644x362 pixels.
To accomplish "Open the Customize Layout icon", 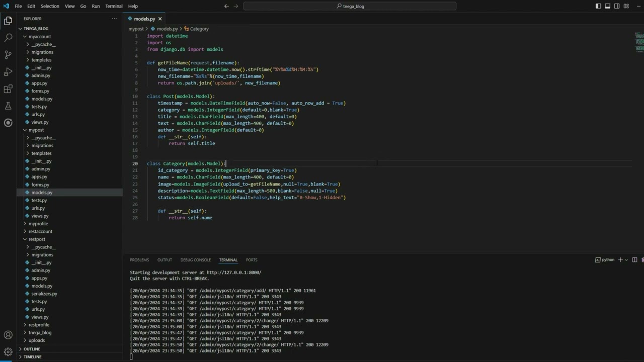I will tap(626, 6).
